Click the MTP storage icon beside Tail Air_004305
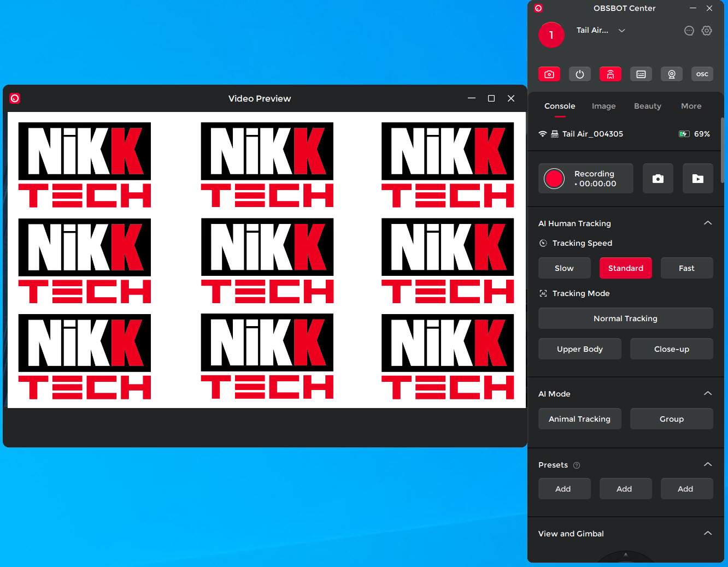The width and height of the screenshot is (728, 567). point(555,134)
